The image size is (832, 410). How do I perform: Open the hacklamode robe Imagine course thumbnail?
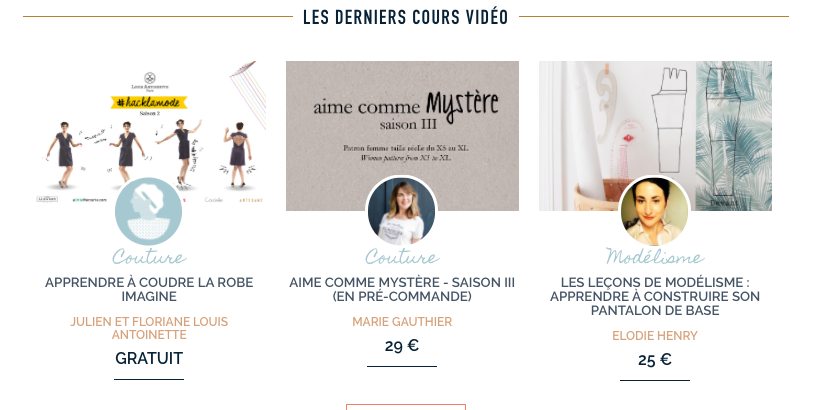point(149,135)
